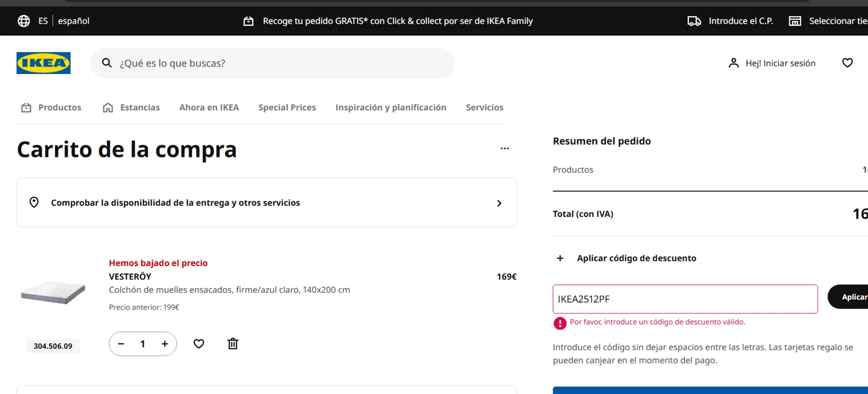Toggle the Aplicar código de descuento section

point(625,258)
